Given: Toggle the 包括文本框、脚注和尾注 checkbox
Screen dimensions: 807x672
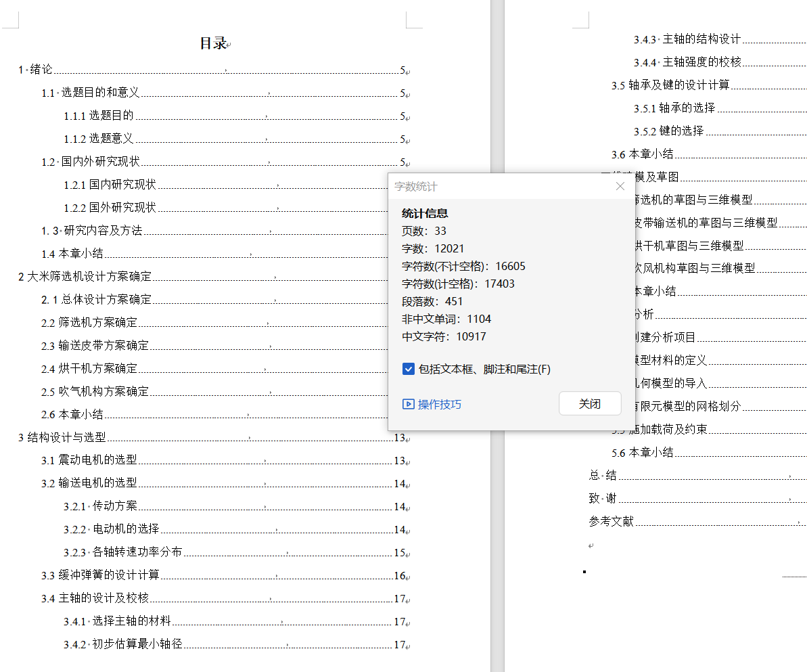Looking at the screenshot, I should (x=409, y=369).
